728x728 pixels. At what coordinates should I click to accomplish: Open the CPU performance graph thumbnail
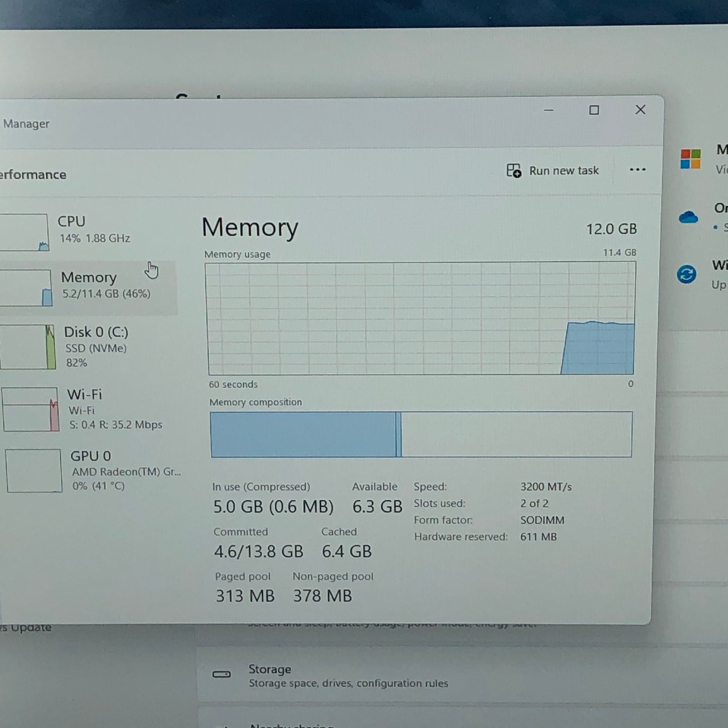pyautogui.click(x=24, y=232)
